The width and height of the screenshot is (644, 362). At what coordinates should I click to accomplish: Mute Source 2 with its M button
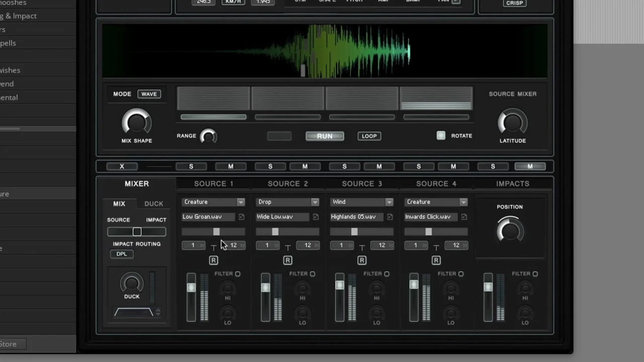point(305,166)
